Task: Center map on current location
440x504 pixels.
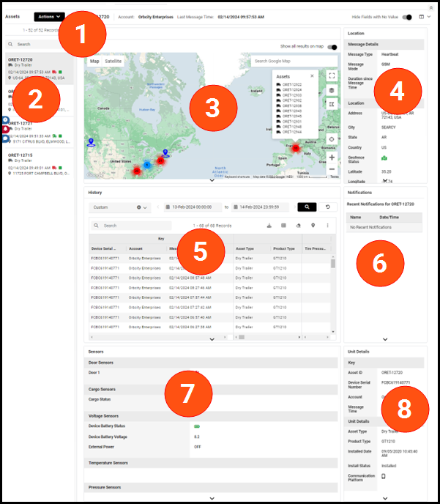Action: tap(333, 138)
